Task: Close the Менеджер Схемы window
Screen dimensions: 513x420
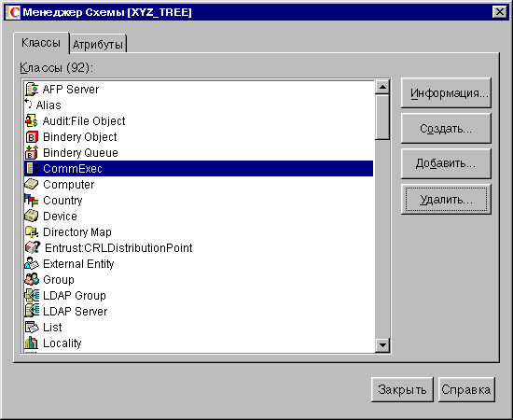Action: click(500, 12)
